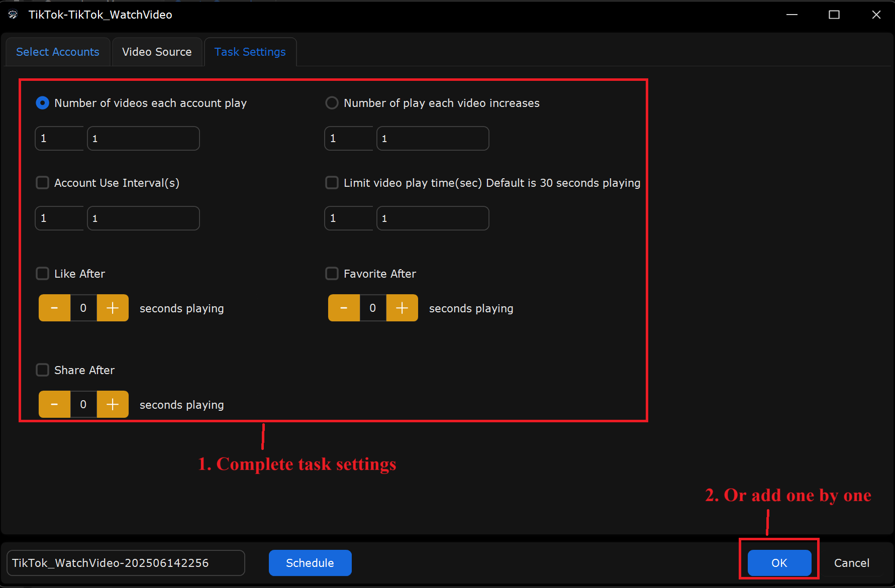Image resolution: width=895 pixels, height=588 pixels.
Task: Open the Video Source tab
Action: (157, 52)
